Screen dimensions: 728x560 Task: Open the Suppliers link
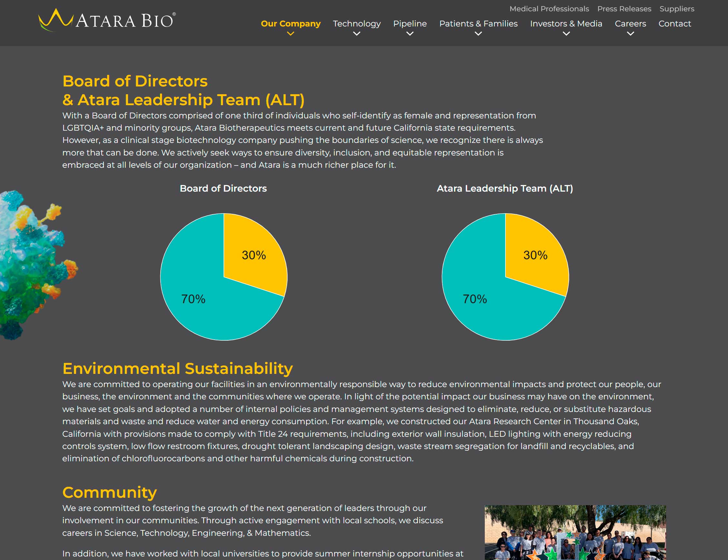[677, 9]
